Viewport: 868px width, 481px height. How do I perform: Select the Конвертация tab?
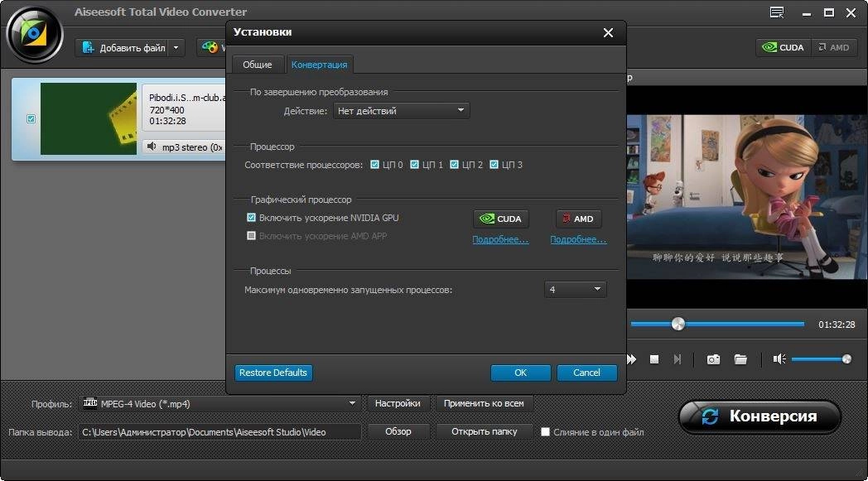[x=320, y=65]
